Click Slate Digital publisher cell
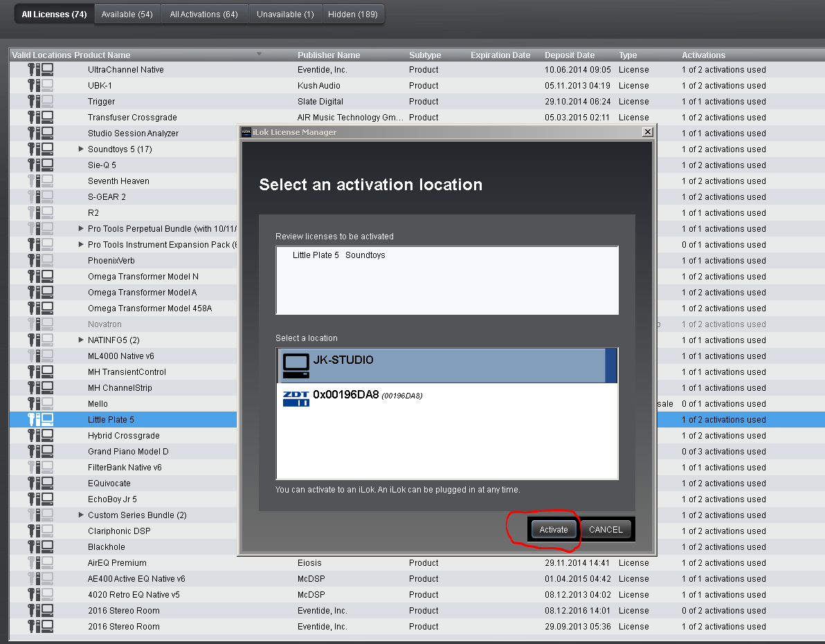Screen dimensions: 825x644 click(x=320, y=102)
